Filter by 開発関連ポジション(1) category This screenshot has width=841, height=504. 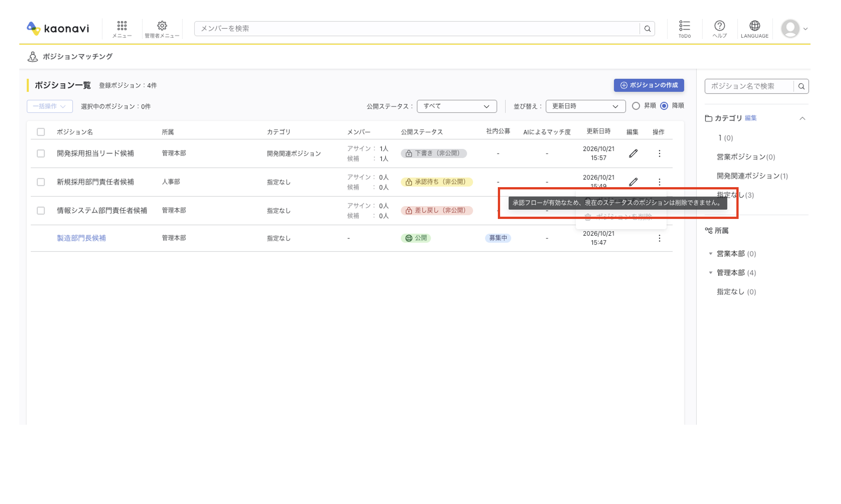(x=752, y=176)
